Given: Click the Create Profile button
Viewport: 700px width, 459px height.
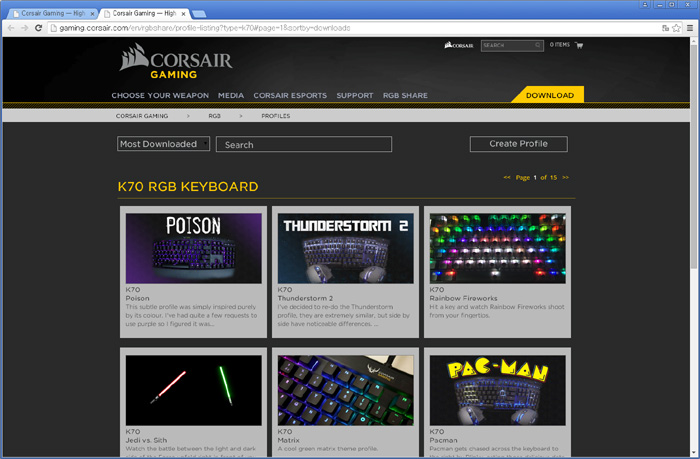Looking at the screenshot, I should click(519, 144).
